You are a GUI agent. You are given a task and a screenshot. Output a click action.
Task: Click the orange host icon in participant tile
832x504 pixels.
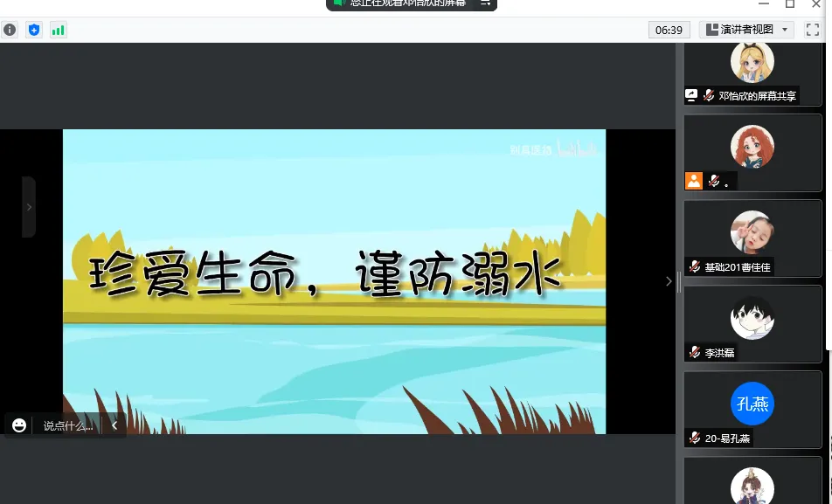[693, 181]
